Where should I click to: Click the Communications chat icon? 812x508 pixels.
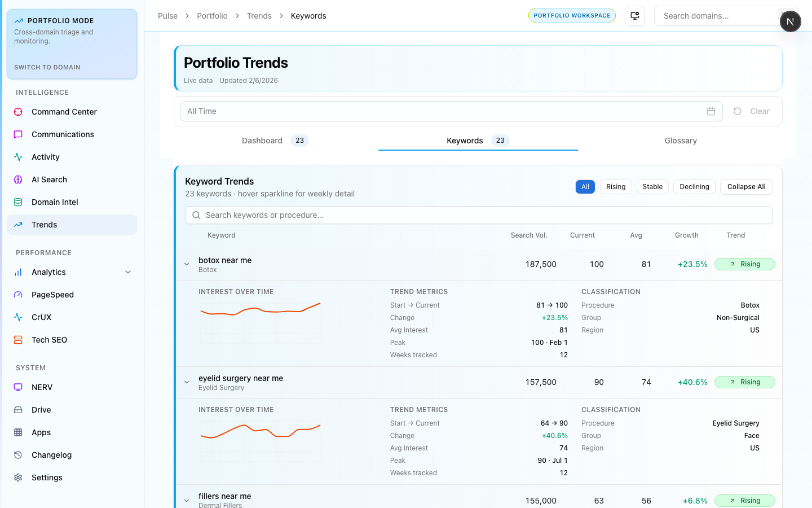pyautogui.click(x=18, y=134)
